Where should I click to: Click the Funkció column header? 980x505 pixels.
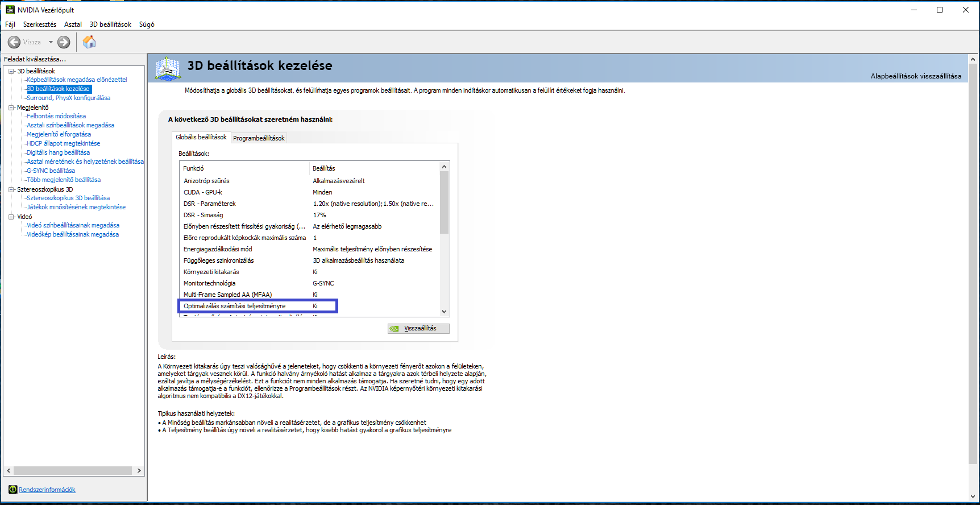pyautogui.click(x=244, y=168)
